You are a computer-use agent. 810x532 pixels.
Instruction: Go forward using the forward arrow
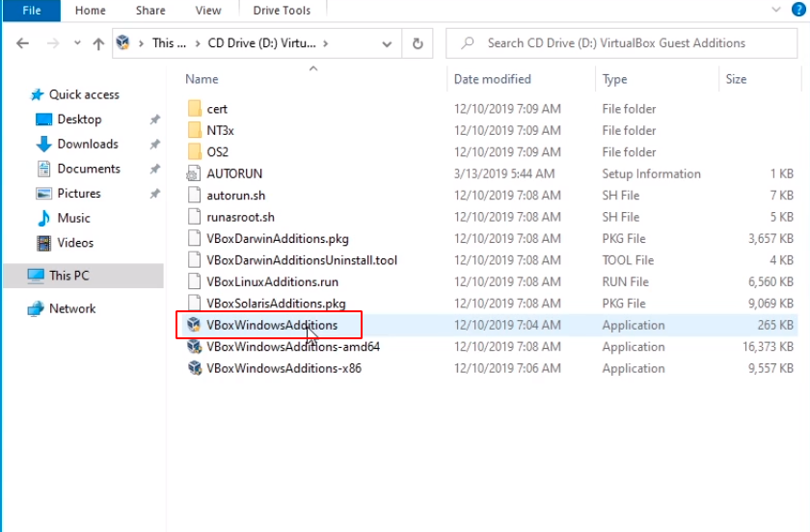pyautogui.click(x=53, y=43)
